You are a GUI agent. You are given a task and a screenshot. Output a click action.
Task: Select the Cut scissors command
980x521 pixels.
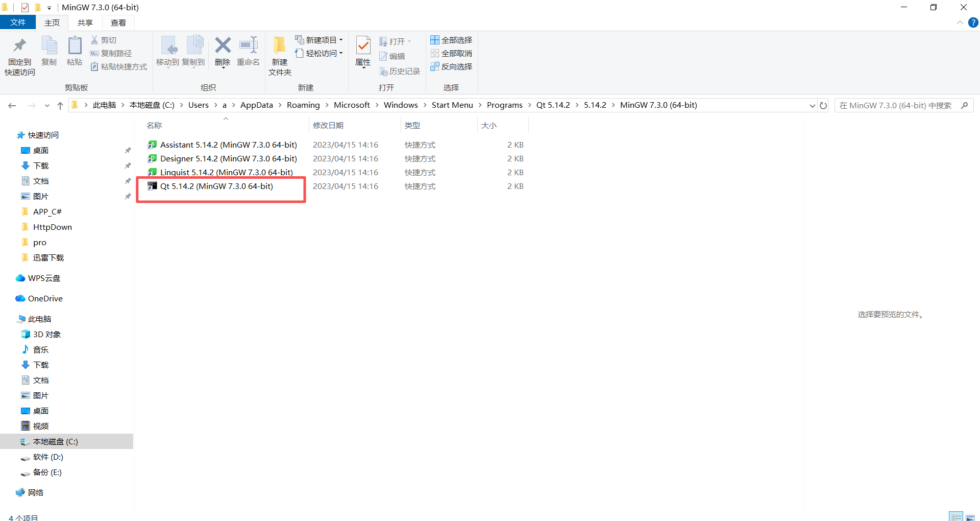(x=104, y=40)
